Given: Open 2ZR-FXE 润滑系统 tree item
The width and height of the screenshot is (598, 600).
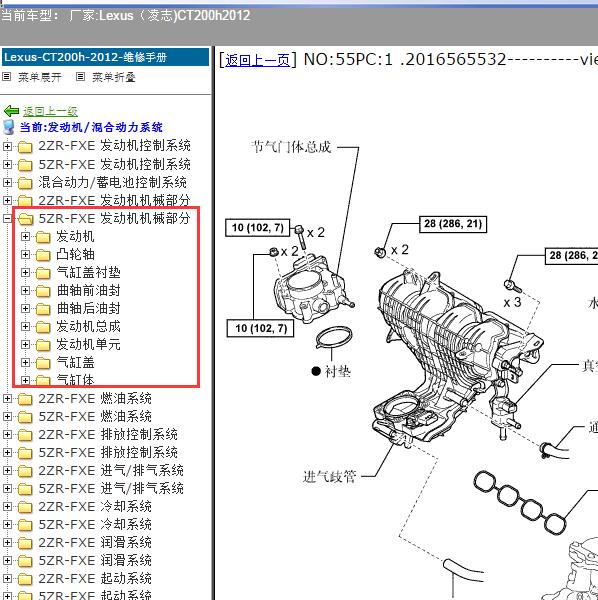Looking at the screenshot, I should [x=95, y=543].
